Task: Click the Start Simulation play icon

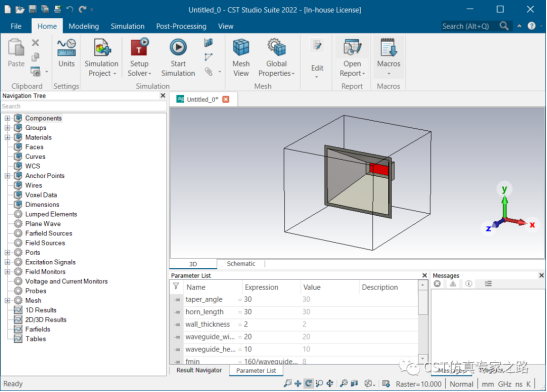Action: (x=178, y=47)
